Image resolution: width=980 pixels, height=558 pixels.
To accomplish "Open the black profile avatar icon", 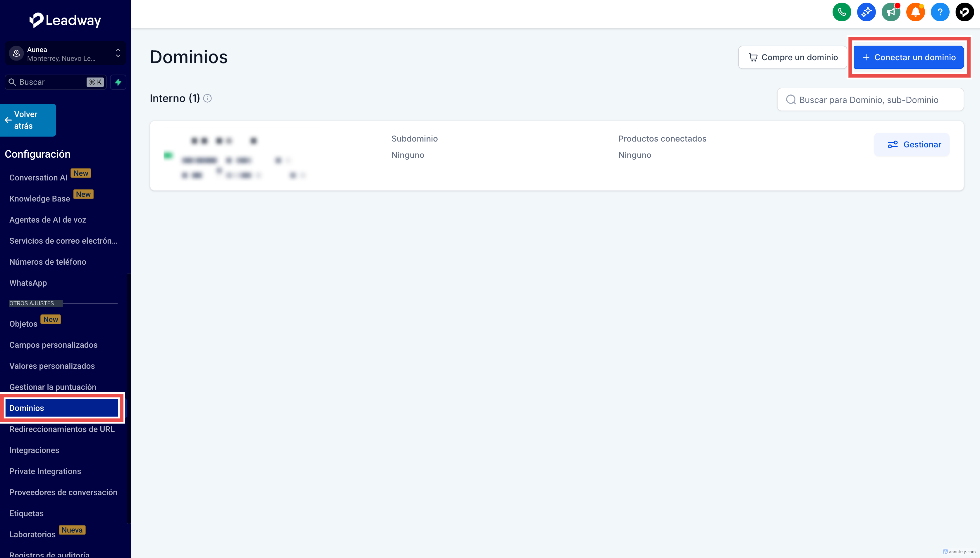I will coord(964,12).
